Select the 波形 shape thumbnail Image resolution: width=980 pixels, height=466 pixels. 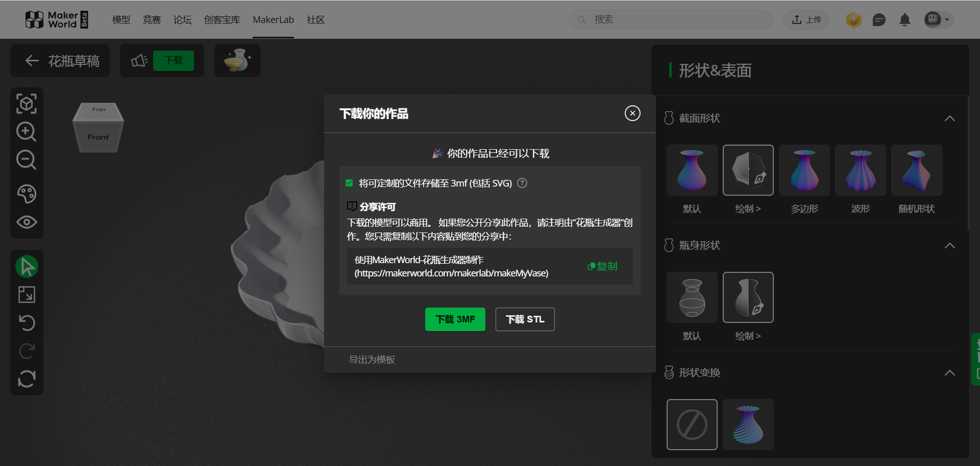861,170
